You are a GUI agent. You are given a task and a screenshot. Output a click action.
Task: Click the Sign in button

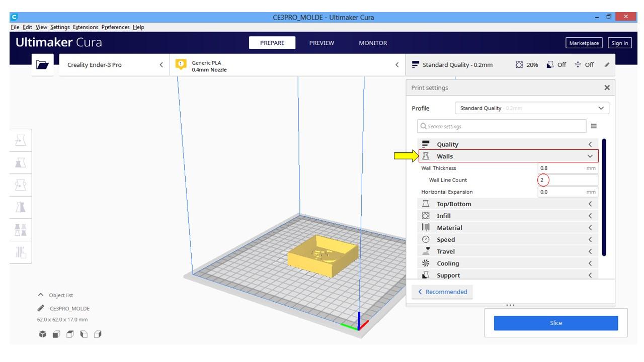point(620,43)
